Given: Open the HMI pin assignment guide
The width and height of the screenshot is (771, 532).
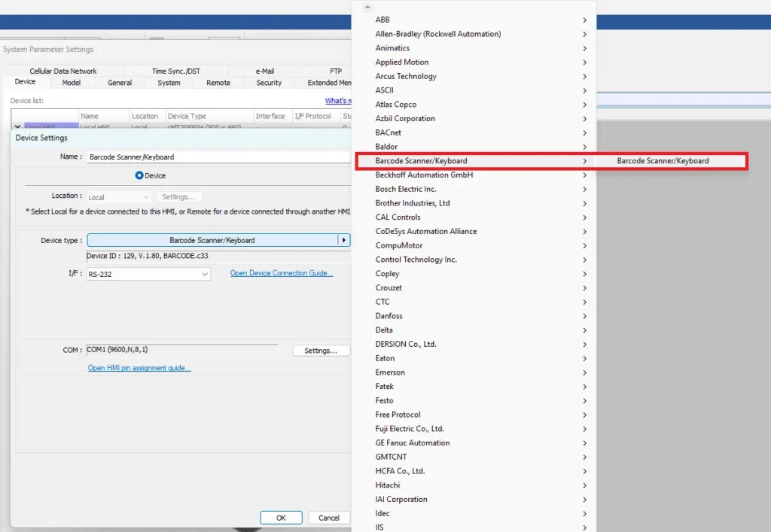Looking at the screenshot, I should click(x=138, y=366).
